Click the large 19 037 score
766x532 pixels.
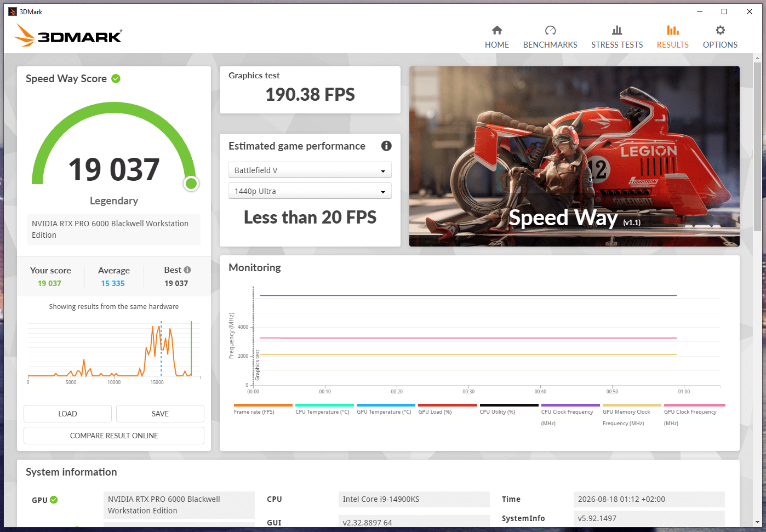coord(114,169)
